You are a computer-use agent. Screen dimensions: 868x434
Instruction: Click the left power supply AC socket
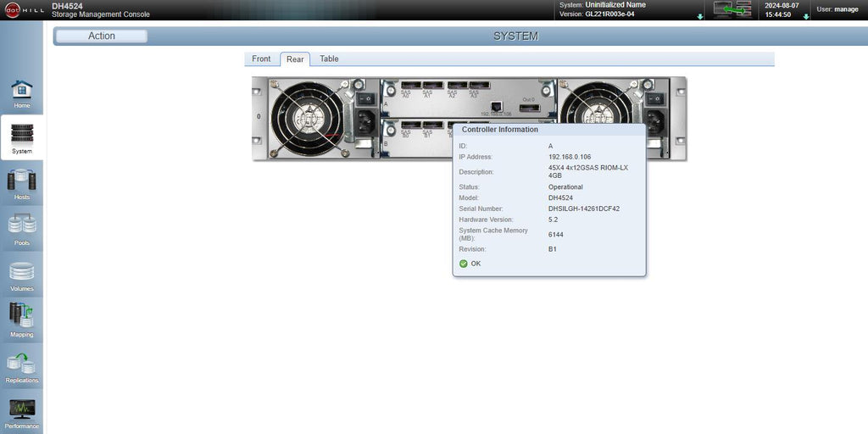point(367,121)
